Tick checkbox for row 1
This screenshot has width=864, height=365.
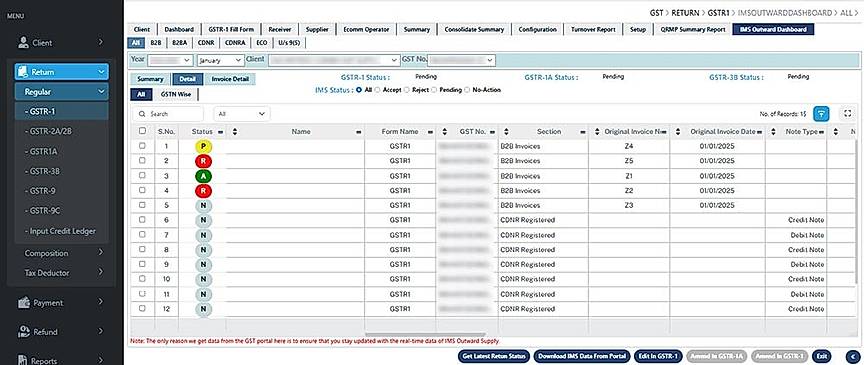point(143,146)
